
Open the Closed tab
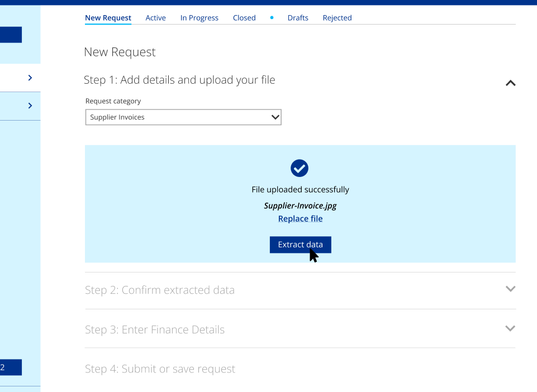pyautogui.click(x=244, y=18)
